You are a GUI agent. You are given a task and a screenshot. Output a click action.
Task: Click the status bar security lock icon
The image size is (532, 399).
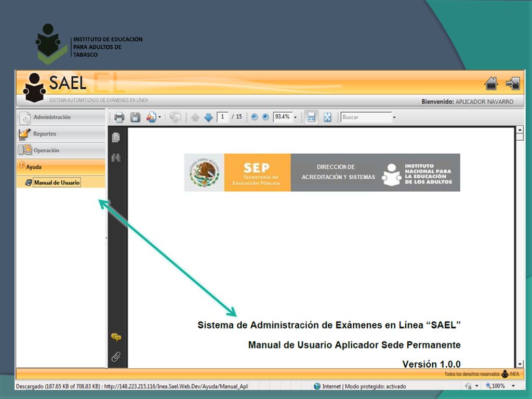pos(468,386)
